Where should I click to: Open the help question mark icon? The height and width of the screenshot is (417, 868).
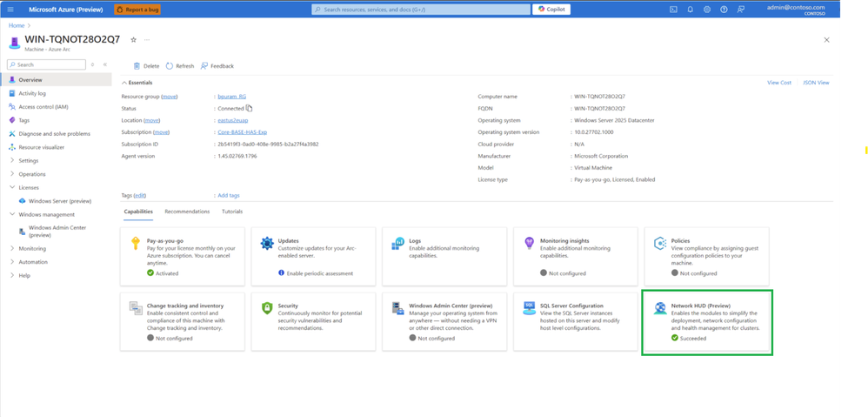coord(724,10)
